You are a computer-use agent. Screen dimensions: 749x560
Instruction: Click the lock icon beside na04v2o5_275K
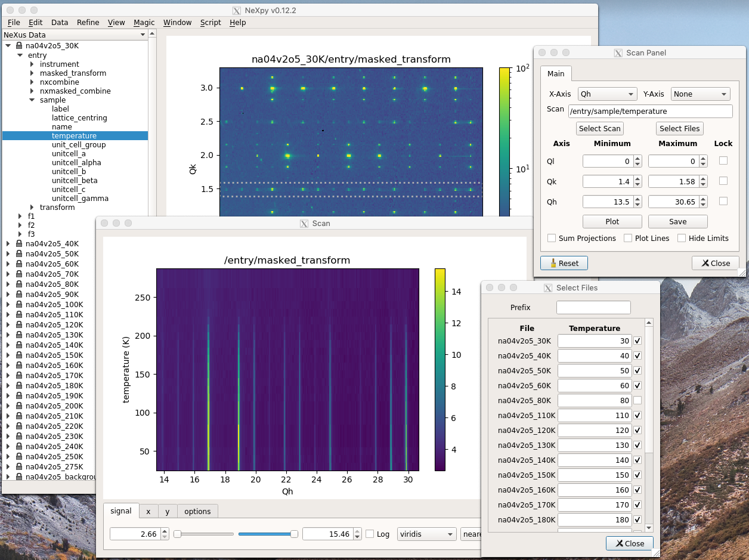click(x=19, y=467)
